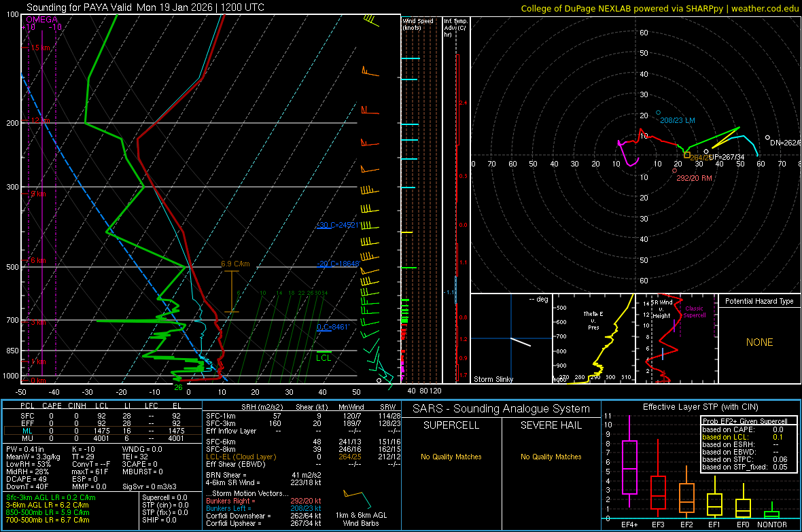Click the Bunkers Left = storm motion label
The height and width of the screenshot is (532, 802).
point(228,508)
